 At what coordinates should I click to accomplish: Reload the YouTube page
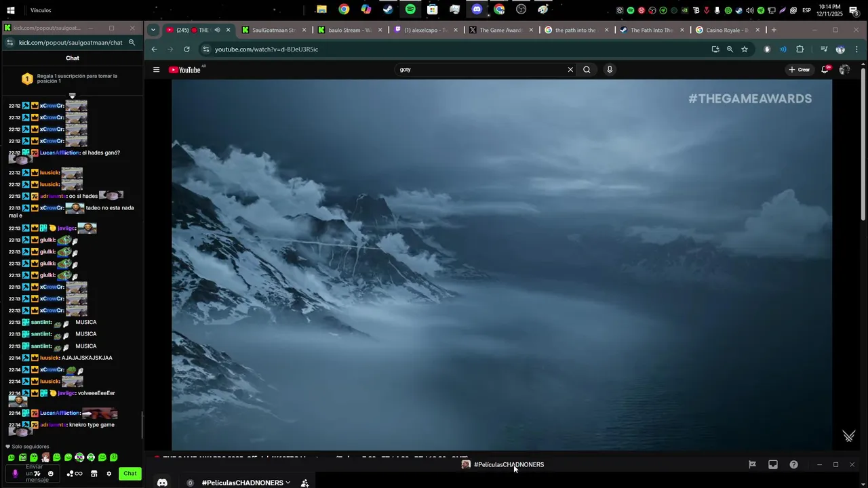pos(186,49)
